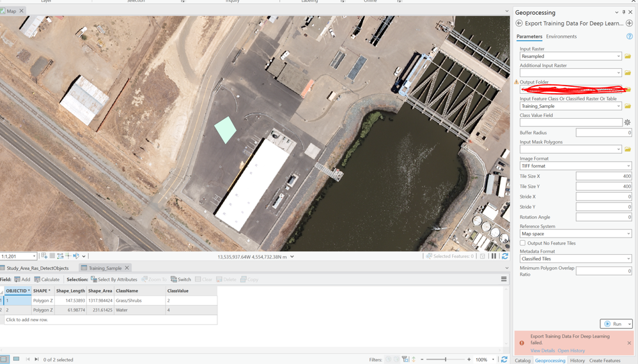The width and height of the screenshot is (638, 364).
Task: Browse for Input Raster with folder icon
Action: [x=628, y=56]
